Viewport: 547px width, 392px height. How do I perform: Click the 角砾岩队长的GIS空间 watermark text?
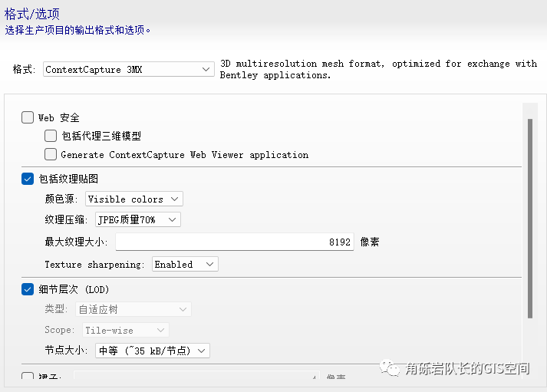[468, 369]
